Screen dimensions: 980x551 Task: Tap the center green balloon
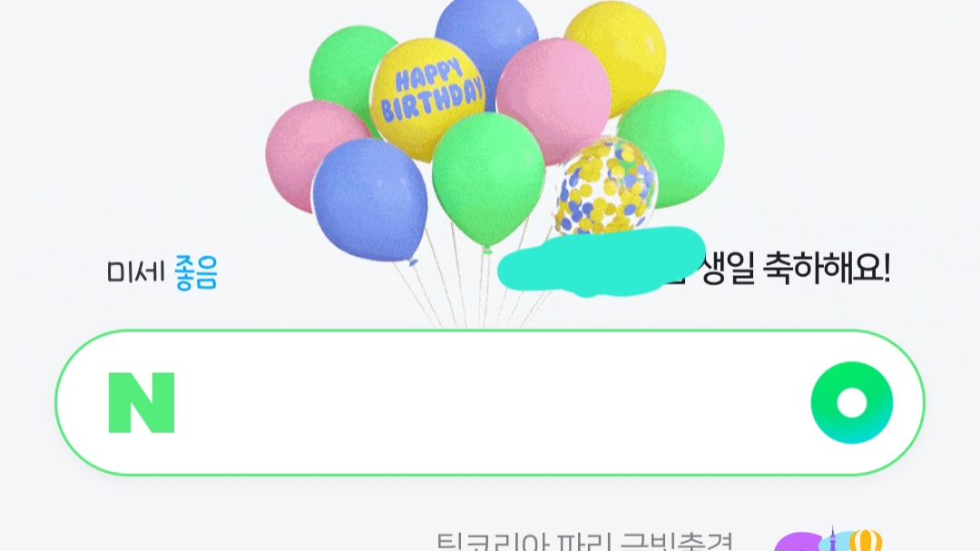(x=488, y=180)
